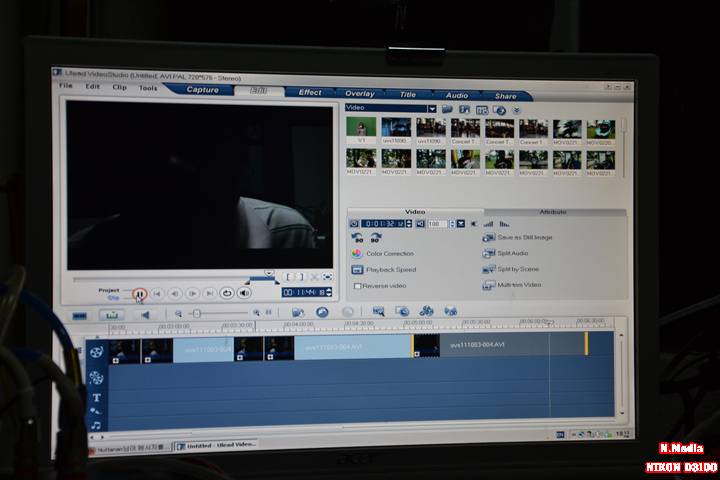720x480 pixels.
Task: Open the Library Manager icon
Action: click(x=482, y=110)
